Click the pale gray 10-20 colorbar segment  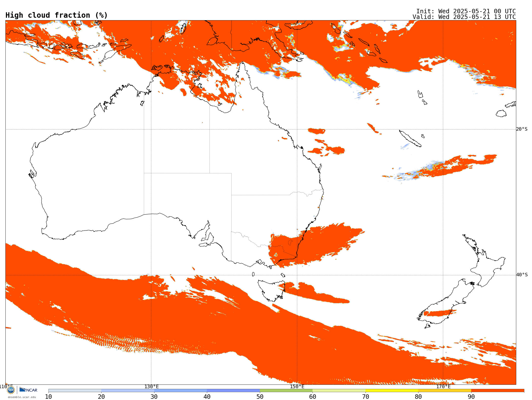click(x=75, y=391)
